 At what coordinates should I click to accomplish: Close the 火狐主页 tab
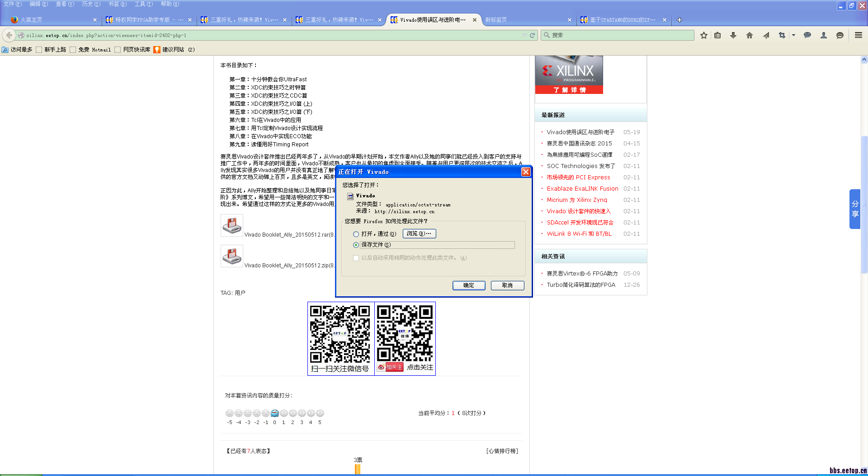click(x=95, y=20)
